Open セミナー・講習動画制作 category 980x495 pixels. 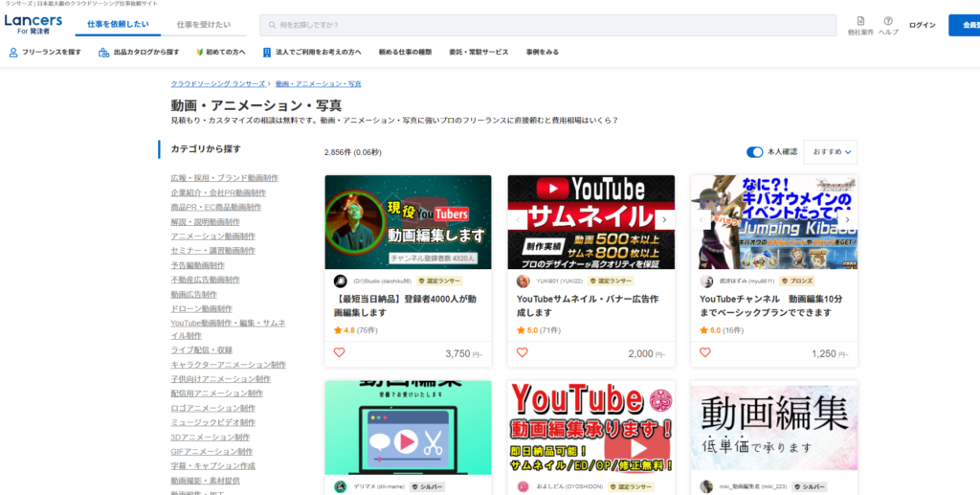coord(213,251)
